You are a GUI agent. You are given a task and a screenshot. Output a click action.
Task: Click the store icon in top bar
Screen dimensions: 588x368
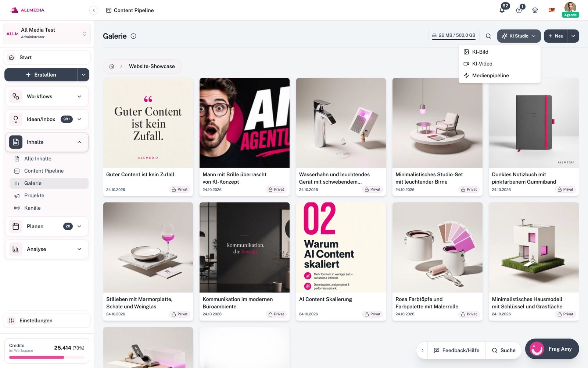(x=535, y=10)
